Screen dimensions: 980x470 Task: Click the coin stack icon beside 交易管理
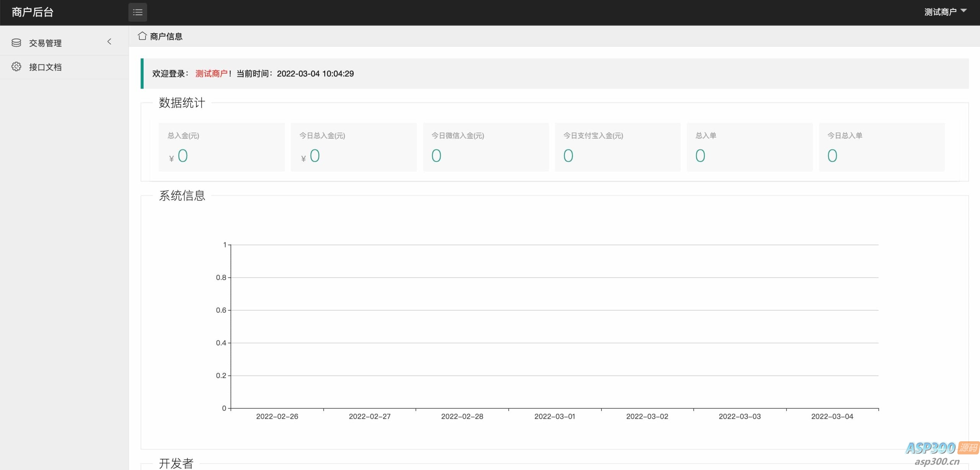pos(16,43)
